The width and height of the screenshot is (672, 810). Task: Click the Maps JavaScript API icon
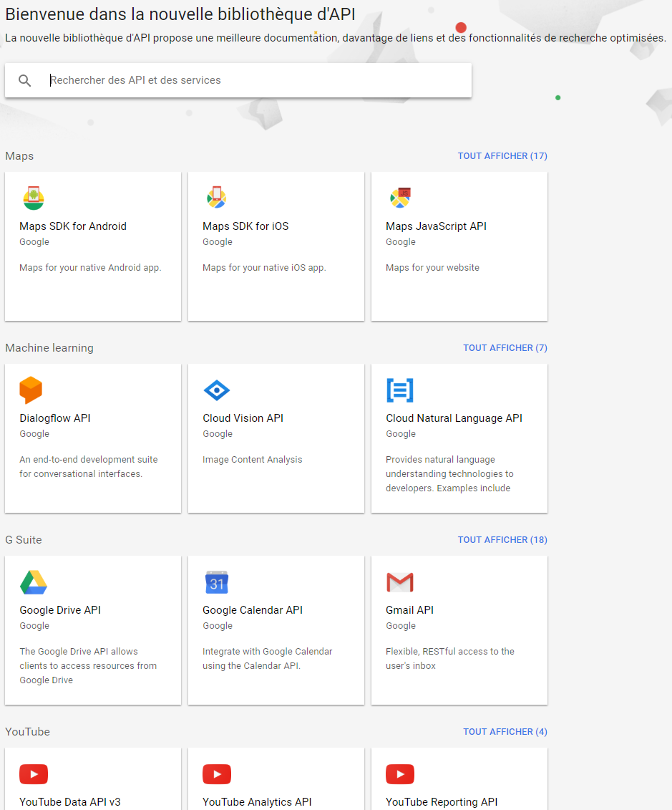coord(399,198)
